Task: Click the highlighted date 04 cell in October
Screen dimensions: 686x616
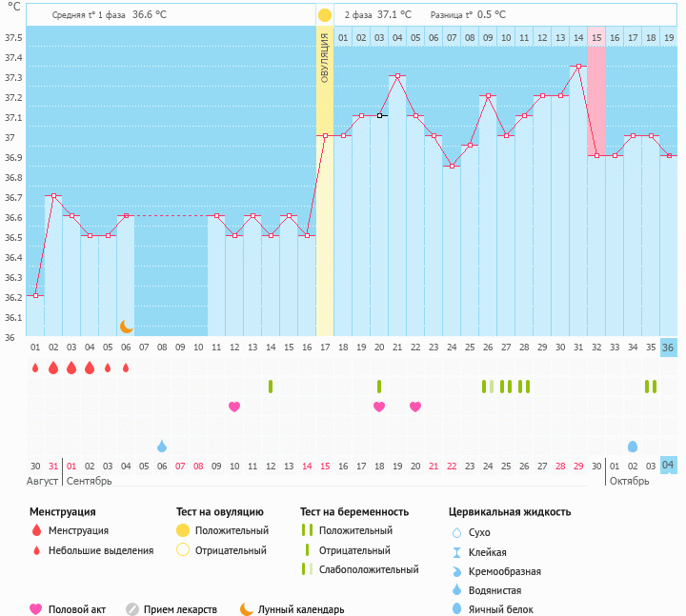Action: coord(669,465)
